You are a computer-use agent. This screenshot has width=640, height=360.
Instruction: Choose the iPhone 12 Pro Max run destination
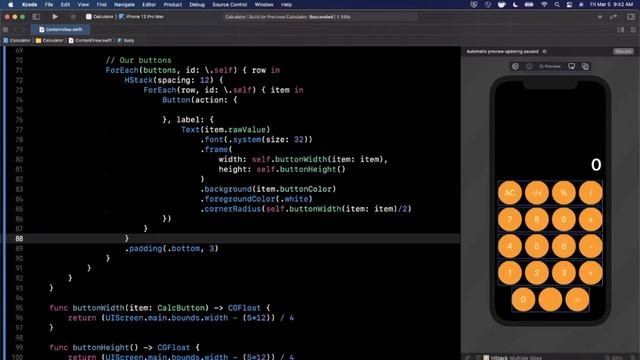141,17
